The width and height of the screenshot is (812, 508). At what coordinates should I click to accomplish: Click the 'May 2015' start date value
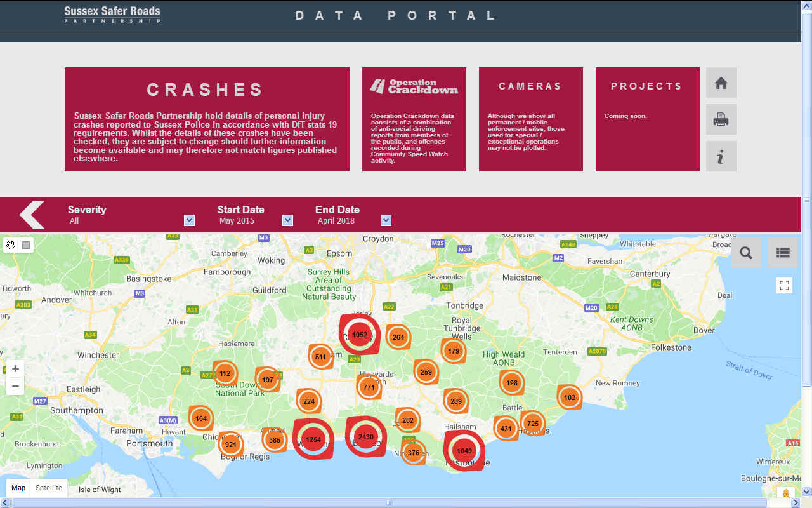[237, 221]
